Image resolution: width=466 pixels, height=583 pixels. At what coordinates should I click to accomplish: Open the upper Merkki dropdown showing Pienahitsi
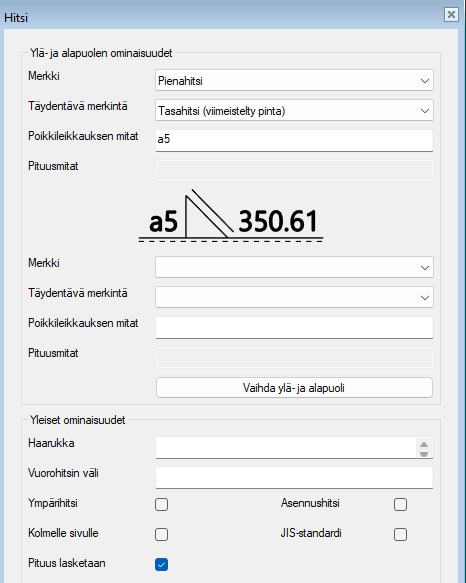[x=294, y=80]
